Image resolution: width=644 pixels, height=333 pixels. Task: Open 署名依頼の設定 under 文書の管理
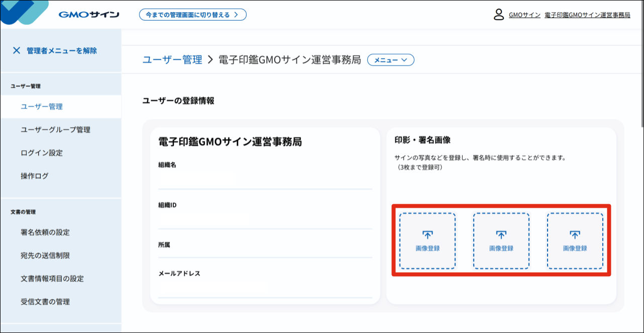pos(45,232)
